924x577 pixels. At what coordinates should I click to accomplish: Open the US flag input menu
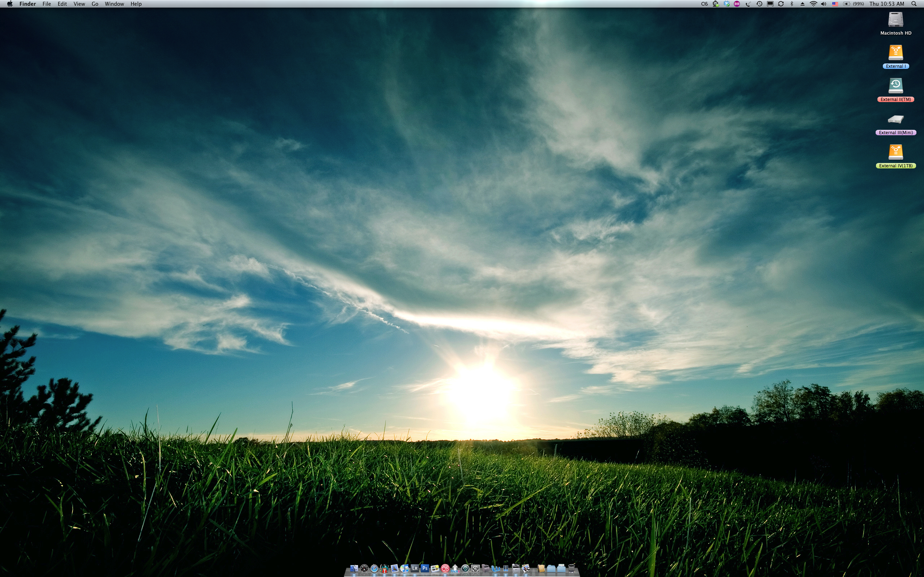[x=835, y=4]
